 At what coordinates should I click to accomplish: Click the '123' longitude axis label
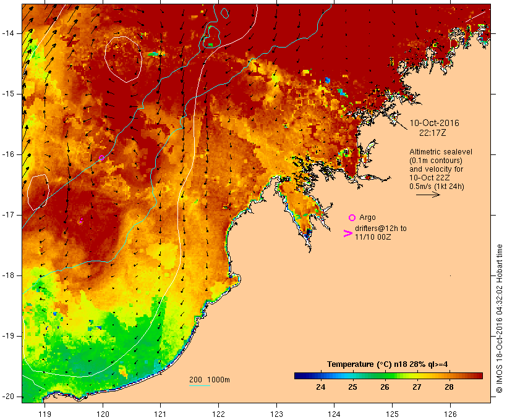(276, 414)
